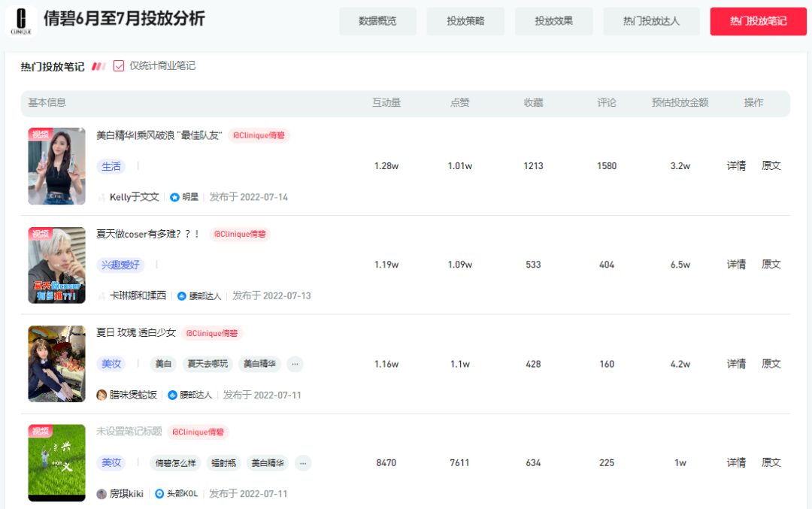Click the 镭射瓶 topic tag
This screenshot has height=509, width=812.
point(224,463)
